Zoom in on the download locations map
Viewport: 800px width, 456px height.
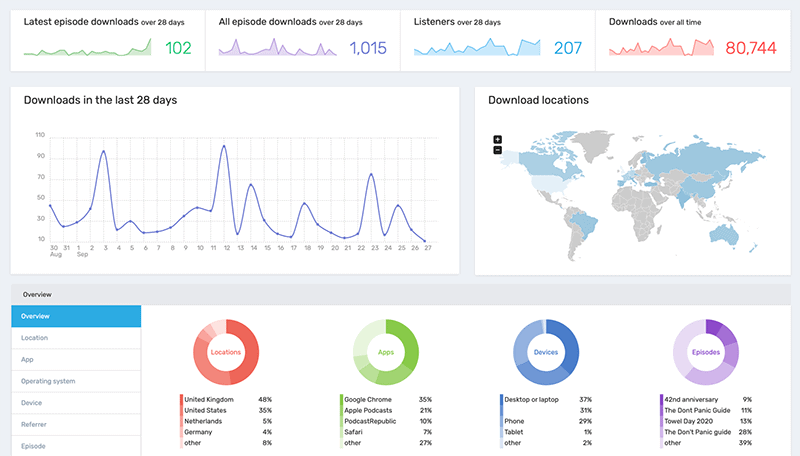pyautogui.click(x=497, y=139)
